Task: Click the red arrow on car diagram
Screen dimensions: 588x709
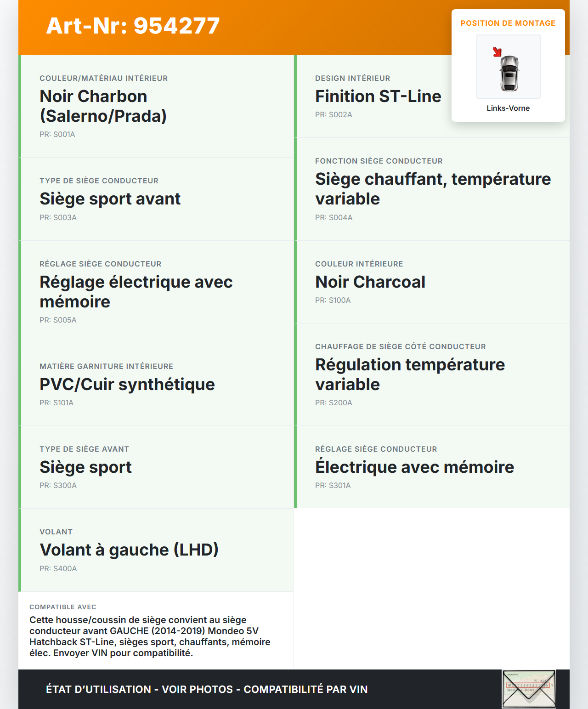Action: tap(497, 52)
